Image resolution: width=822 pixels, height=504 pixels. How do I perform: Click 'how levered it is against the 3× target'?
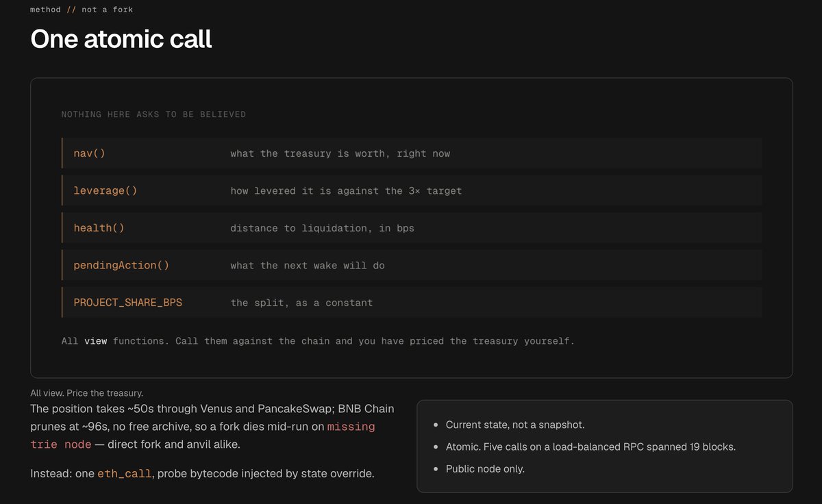[x=346, y=191]
